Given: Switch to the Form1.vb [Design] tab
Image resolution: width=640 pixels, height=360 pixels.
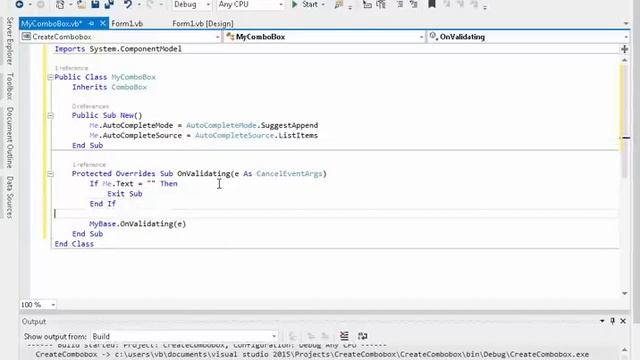Looking at the screenshot, I should click(x=203, y=24).
